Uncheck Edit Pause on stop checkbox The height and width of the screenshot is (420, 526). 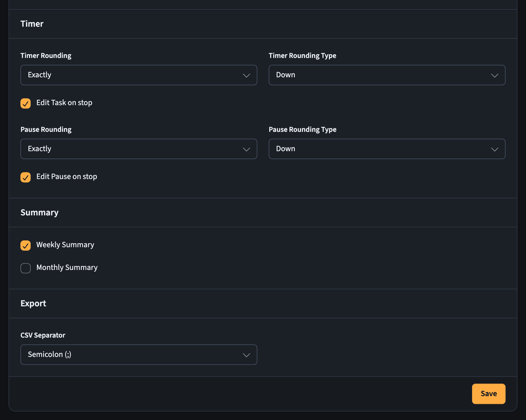pyautogui.click(x=26, y=177)
